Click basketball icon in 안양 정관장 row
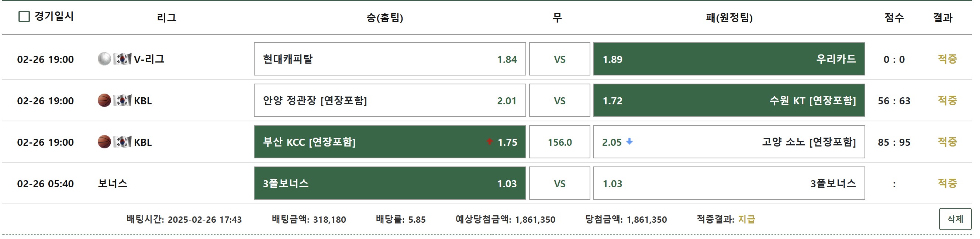980x239 pixels. tap(104, 101)
